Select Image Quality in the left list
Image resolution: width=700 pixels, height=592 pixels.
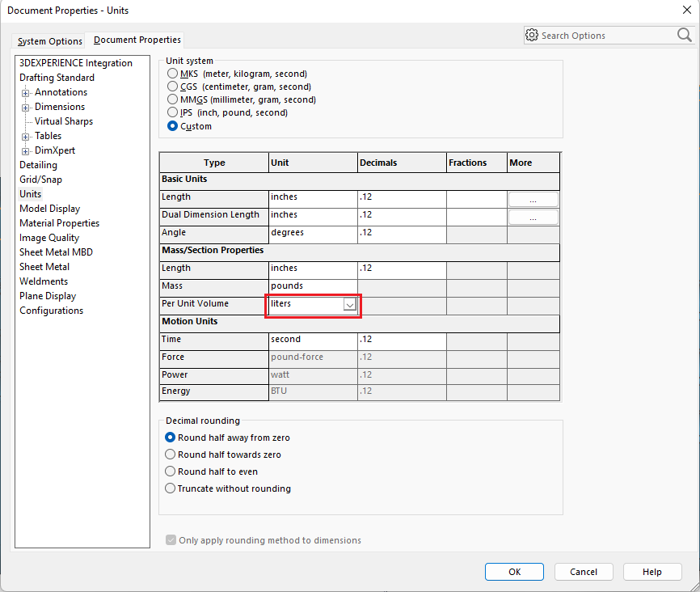(49, 238)
